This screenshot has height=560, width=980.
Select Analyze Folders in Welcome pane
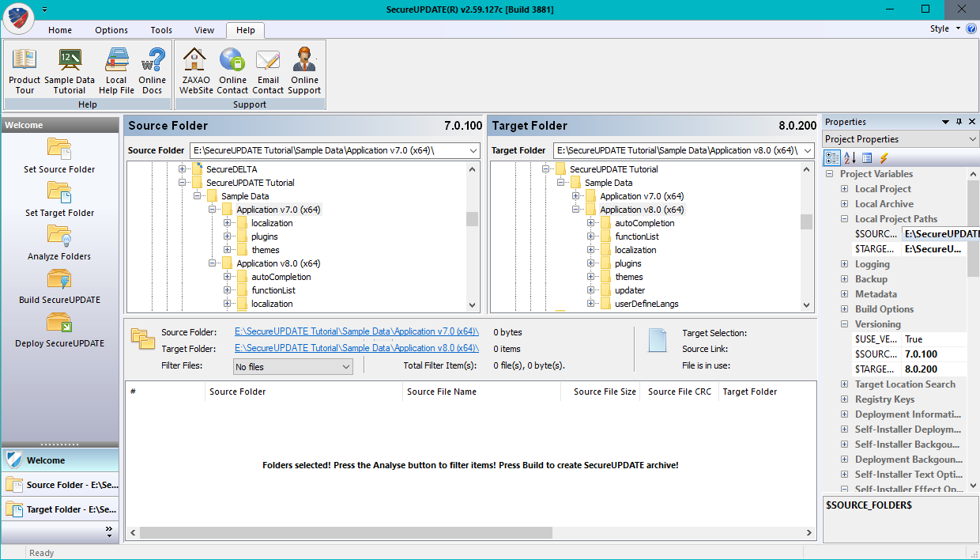tap(59, 243)
